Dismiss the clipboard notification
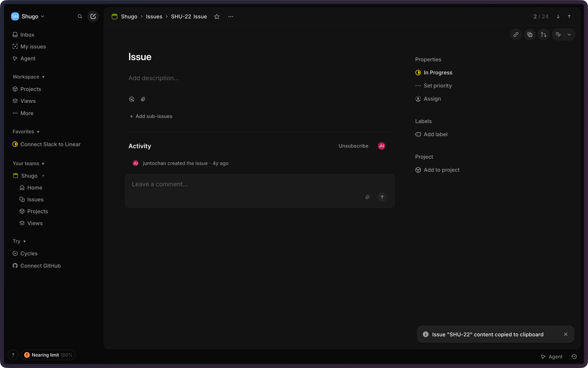This screenshot has height=368, width=588. pyautogui.click(x=566, y=335)
